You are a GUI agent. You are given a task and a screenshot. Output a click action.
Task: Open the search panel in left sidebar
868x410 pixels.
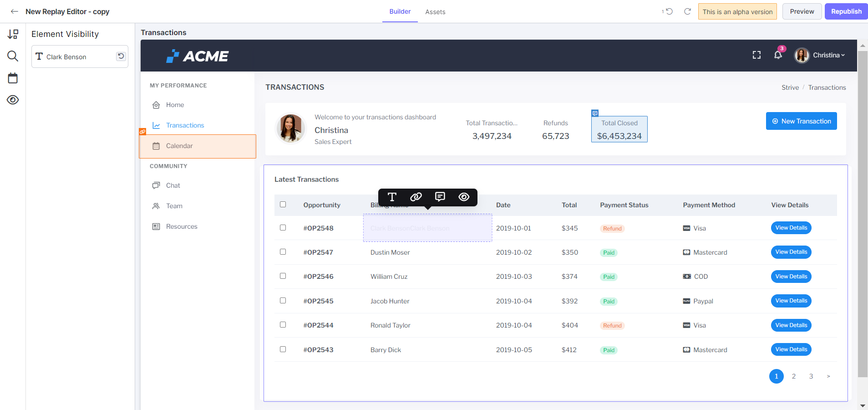[13, 56]
